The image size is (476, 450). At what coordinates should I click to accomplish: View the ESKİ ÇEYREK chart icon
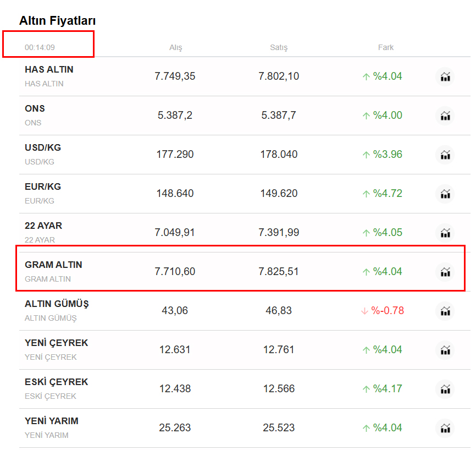[445, 389]
